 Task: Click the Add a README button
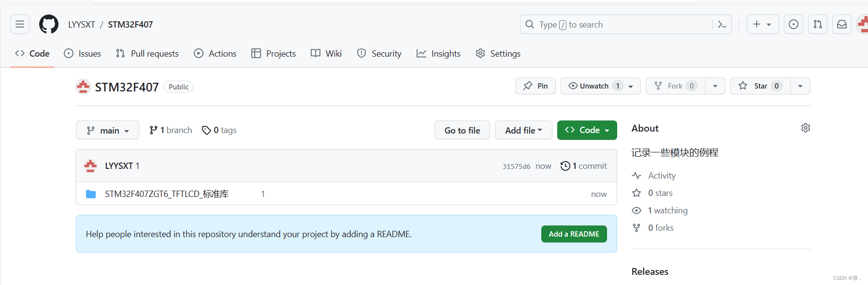coord(574,234)
